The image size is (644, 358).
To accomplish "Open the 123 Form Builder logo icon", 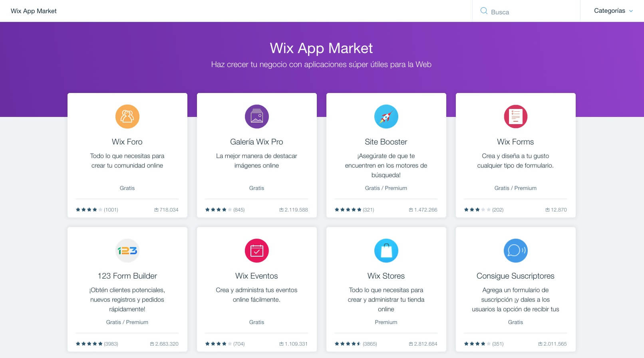I will pyautogui.click(x=127, y=251).
